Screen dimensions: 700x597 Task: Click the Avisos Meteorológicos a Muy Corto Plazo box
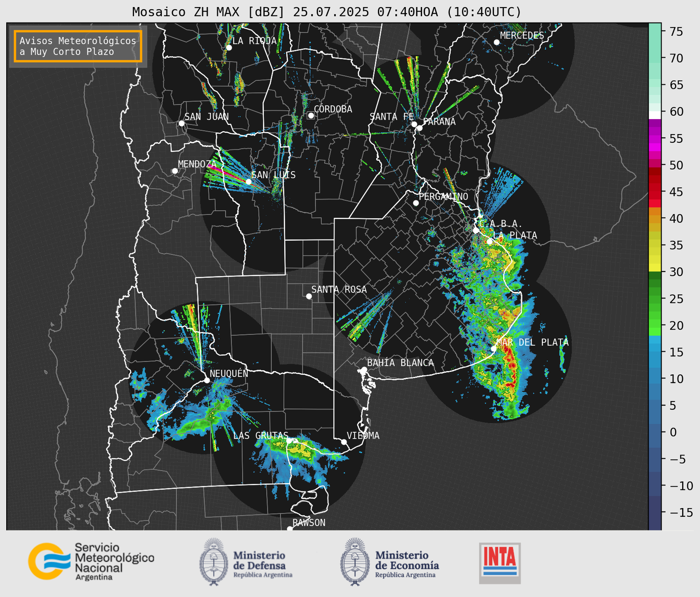click(78, 46)
